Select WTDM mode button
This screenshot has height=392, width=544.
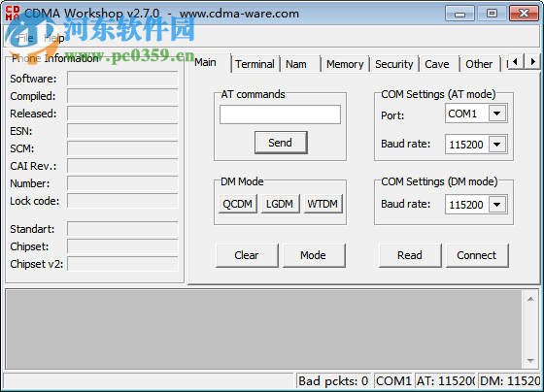point(323,204)
